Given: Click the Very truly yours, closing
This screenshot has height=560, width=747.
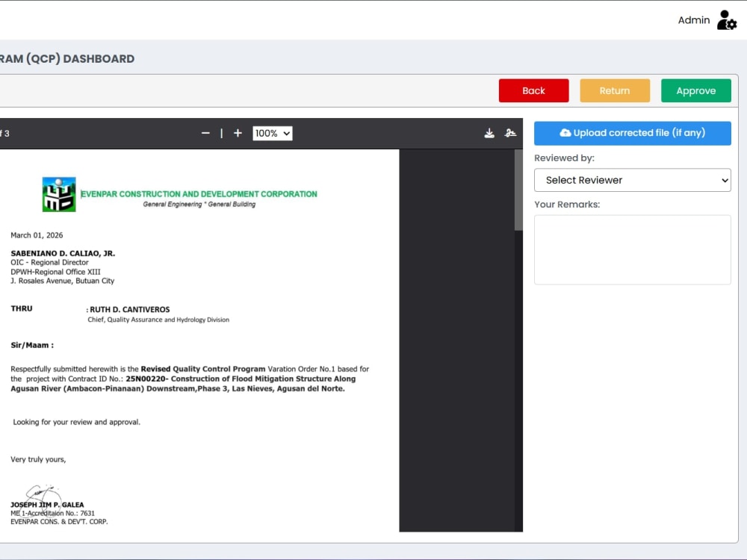Looking at the screenshot, I should point(38,459).
